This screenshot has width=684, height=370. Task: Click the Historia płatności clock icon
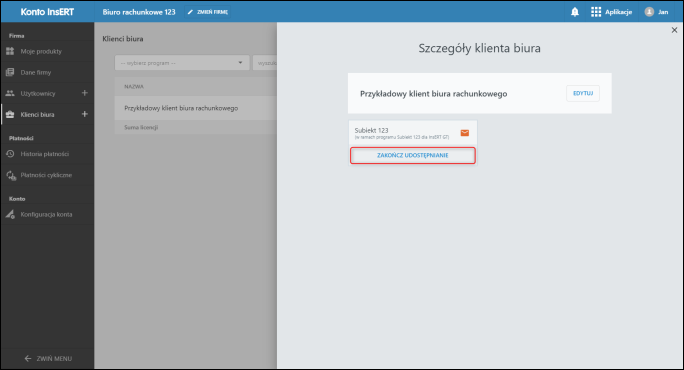click(x=10, y=154)
